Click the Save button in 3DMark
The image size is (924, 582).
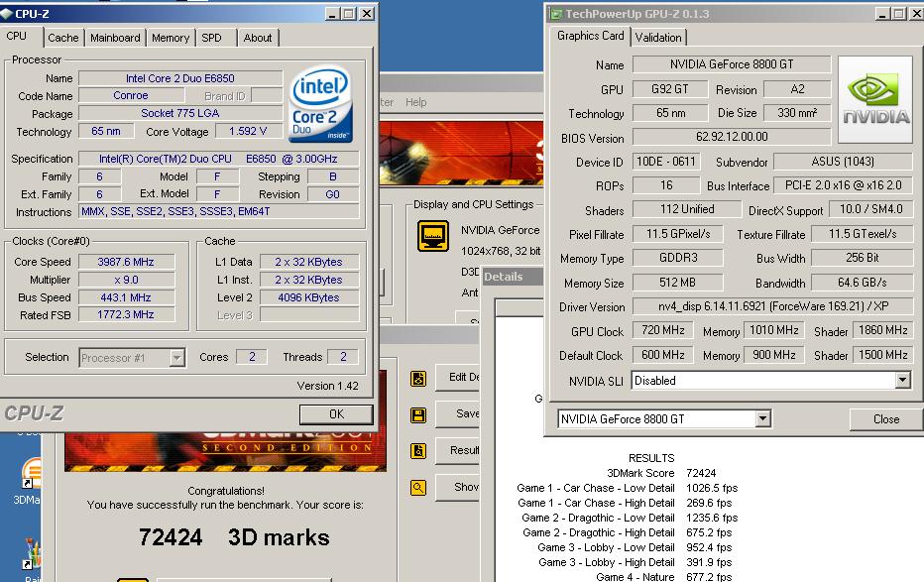coord(457,413)
